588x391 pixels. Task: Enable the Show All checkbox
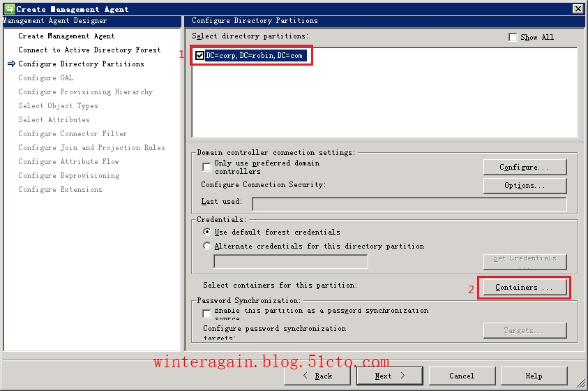513,37
